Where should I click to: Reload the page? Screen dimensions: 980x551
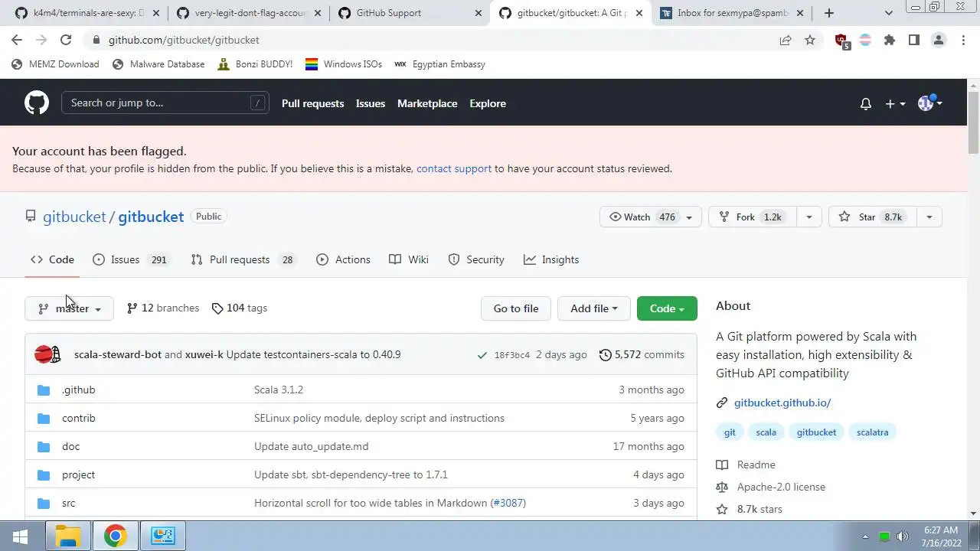pyautogui.click(x=66, y=40)
